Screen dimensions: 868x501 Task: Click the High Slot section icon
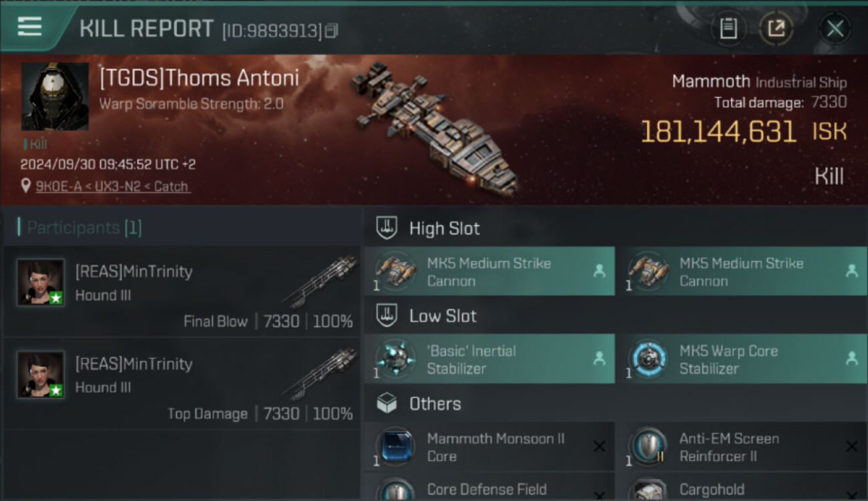click(x=387, y=228)
